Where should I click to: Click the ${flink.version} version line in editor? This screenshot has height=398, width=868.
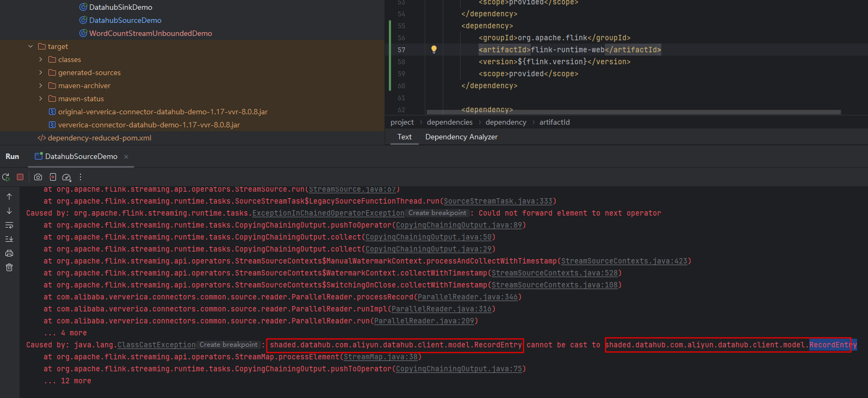pos(555,62)
